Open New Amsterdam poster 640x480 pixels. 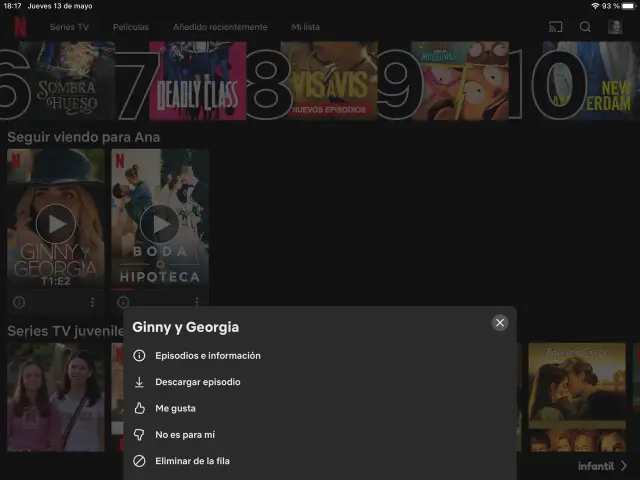tap(591, 80)
